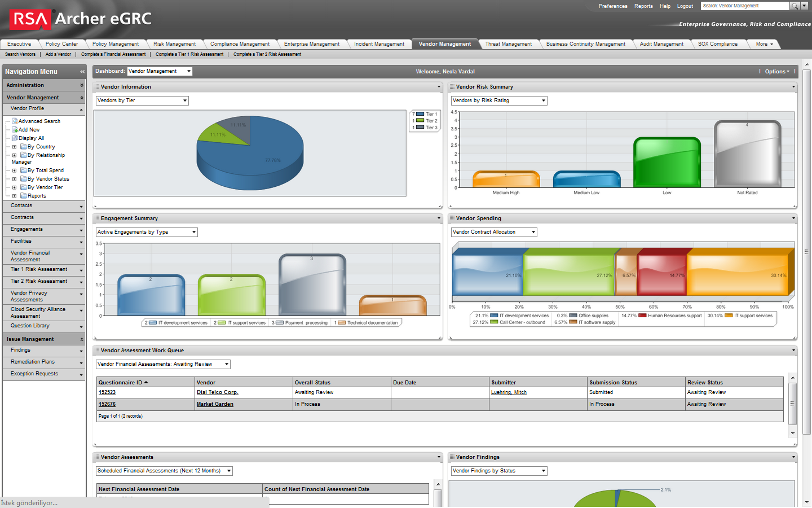
Task: Click the Logout link
Action: (x=685, y=6)
